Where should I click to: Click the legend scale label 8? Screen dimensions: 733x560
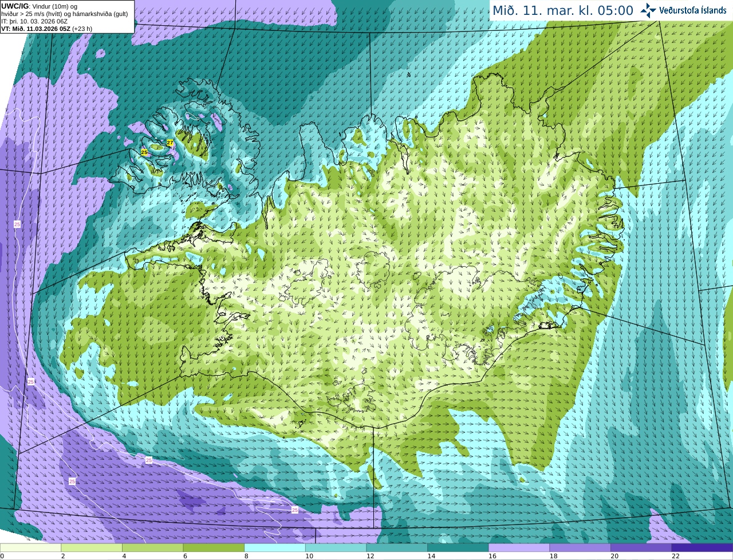tap(246, 556)
